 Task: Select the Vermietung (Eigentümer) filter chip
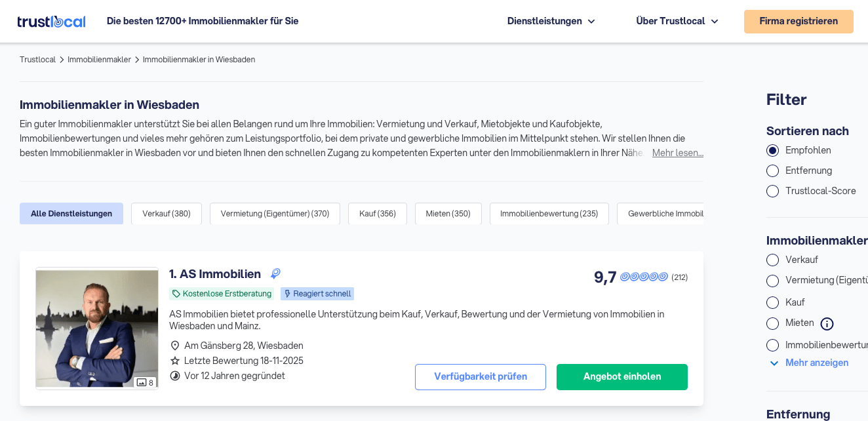click(275, 213)
